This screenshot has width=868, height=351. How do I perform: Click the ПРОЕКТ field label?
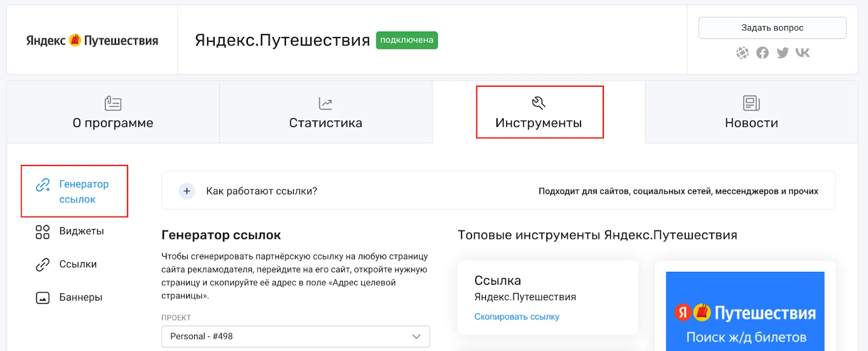[176, 318]
